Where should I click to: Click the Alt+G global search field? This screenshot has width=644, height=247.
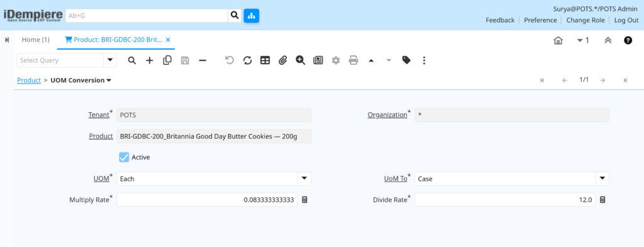pos(147,16)
